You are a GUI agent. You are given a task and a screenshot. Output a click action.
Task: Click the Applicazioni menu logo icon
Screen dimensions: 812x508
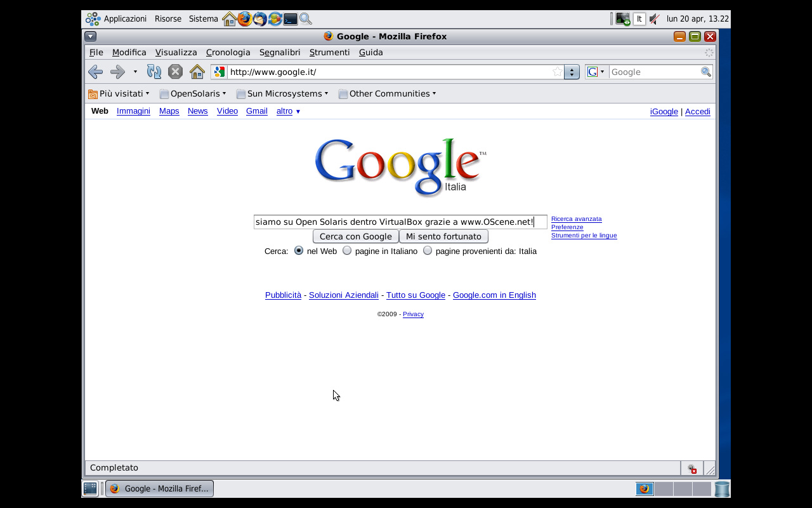coord(93,19)
